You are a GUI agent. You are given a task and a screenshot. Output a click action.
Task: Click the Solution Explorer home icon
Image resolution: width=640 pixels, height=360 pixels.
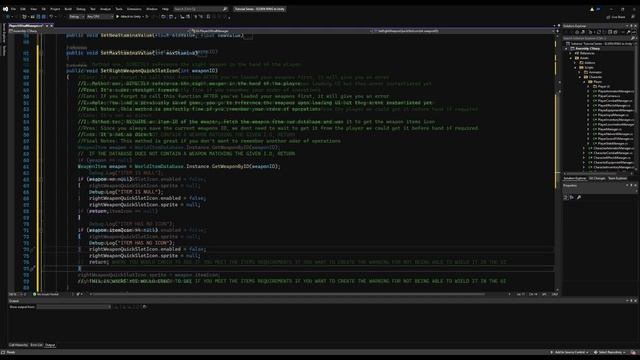(x=577, y=32)
